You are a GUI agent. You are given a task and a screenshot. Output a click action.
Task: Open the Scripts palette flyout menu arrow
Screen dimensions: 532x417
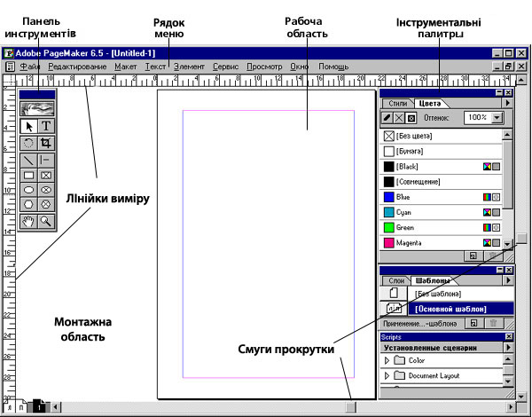(x=508, y=348)
